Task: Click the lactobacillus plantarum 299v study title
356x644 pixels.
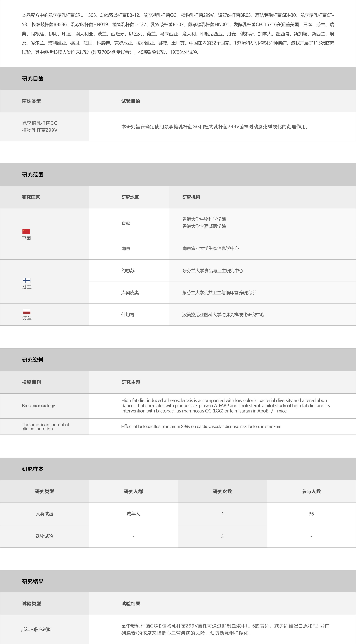Action: [201, 427]
